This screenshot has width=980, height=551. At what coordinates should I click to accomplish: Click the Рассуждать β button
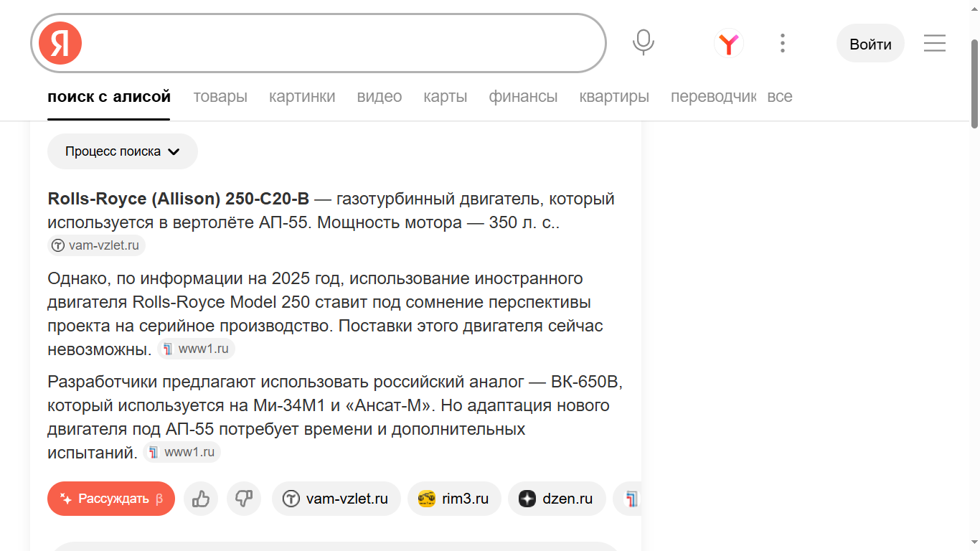[111, 499]
